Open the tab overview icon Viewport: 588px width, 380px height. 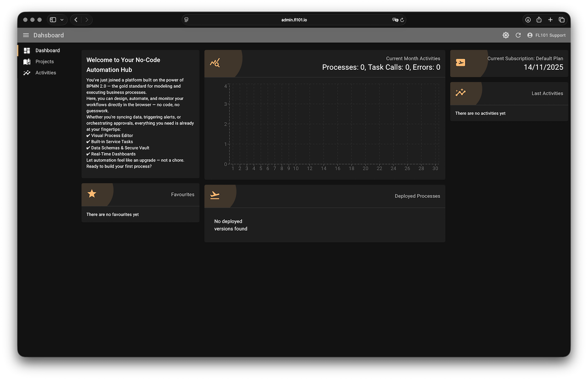pyautogui.click(x=561, y=20)
